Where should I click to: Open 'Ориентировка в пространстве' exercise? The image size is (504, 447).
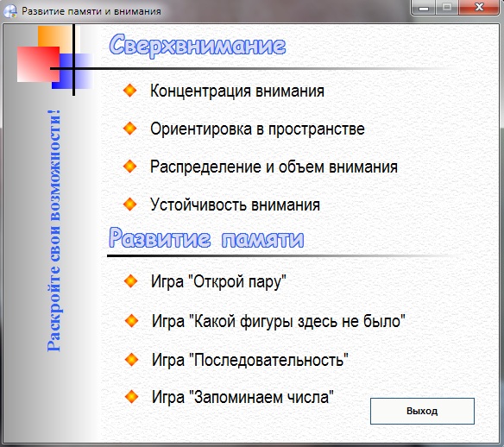point(257,129)
